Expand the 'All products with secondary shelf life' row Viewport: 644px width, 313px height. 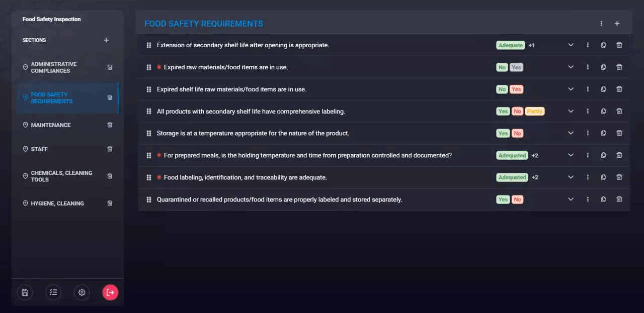[571, 111]
